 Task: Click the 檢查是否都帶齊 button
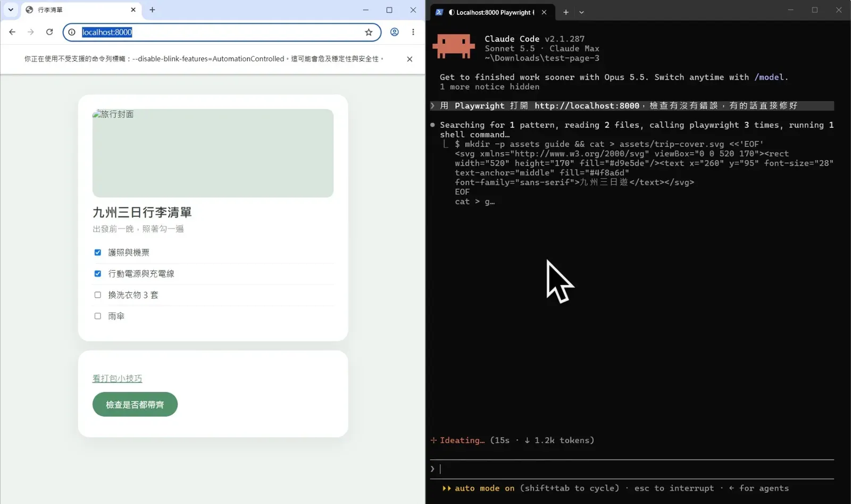(135, 405)
